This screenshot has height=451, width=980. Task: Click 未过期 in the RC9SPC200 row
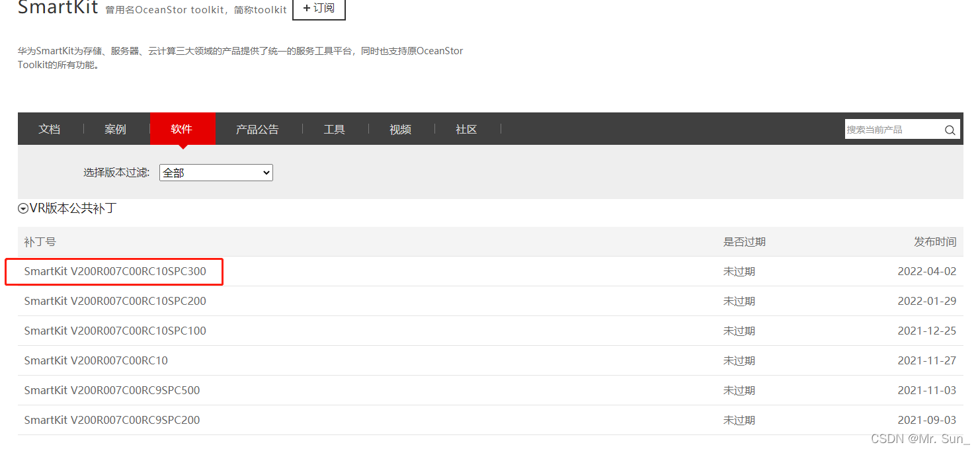(x=739, y=420)
